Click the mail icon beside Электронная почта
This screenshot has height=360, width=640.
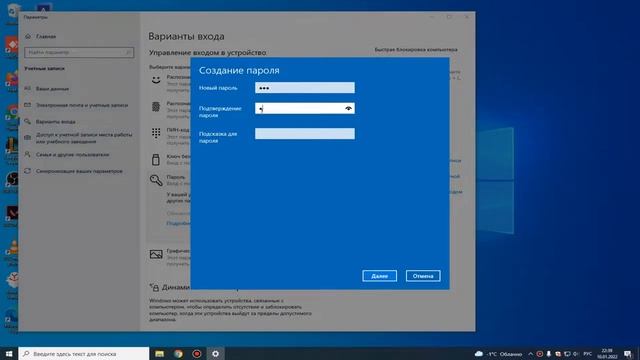pos(28,105)
